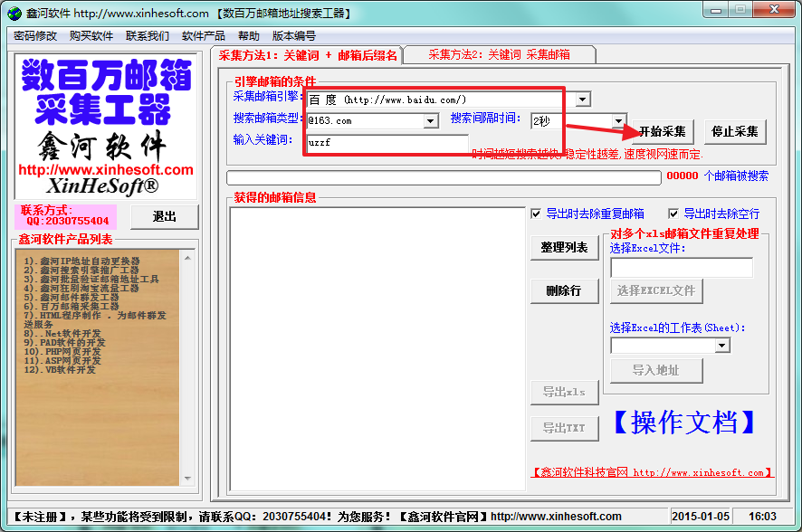Minimize the application window
802x532 pixels.
pos(716,9)
